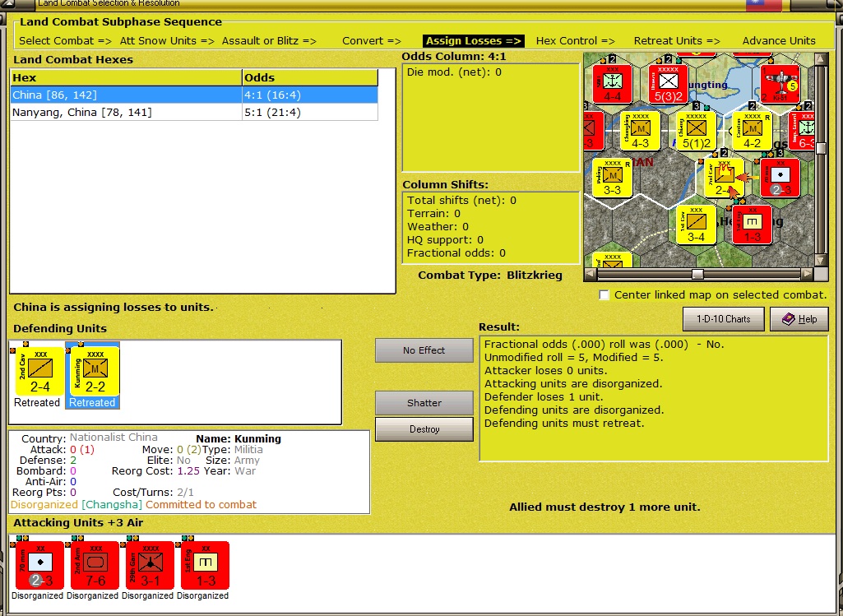Click the Advance Units subphase label

coord(779,41)
